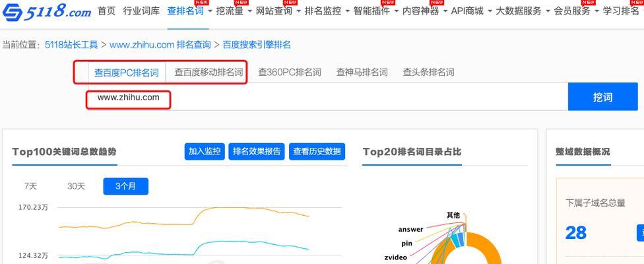Select the 查神马排名词 tab

pos(362,73)
